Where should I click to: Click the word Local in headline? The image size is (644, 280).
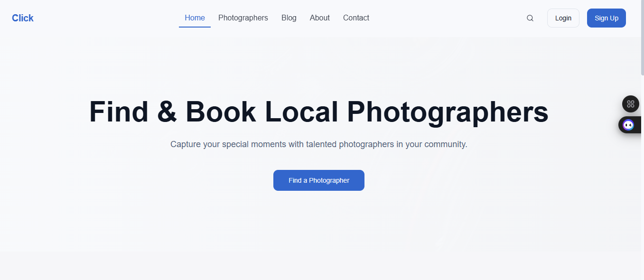click(301, 112)
